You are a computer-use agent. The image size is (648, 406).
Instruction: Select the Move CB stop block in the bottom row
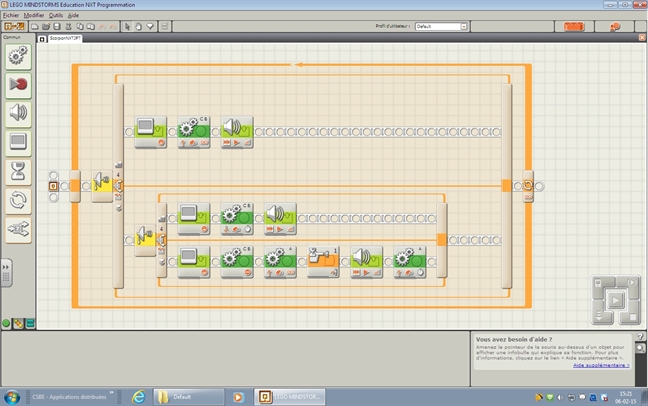pos(237,262)
